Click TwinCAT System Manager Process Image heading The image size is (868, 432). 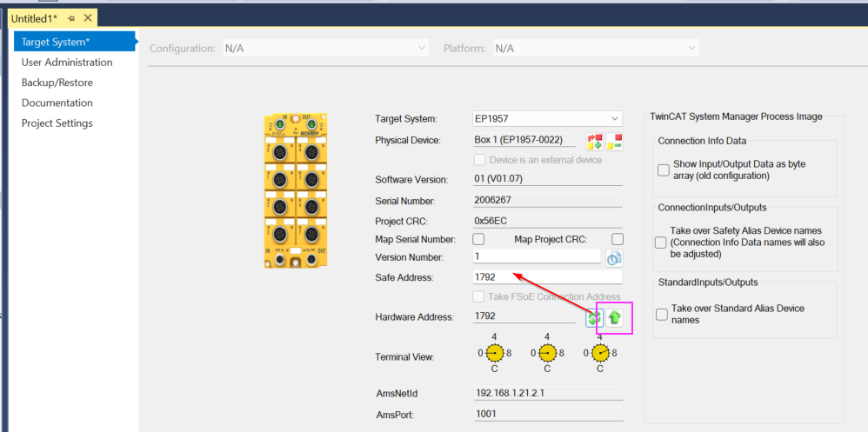point(736,116)
